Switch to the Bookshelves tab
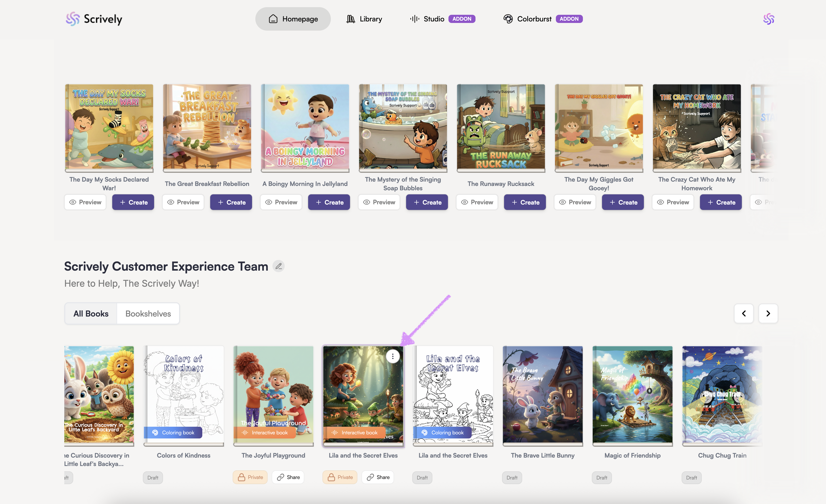The width and height of the screenshot is (826, 504). (x=148, y=314)
